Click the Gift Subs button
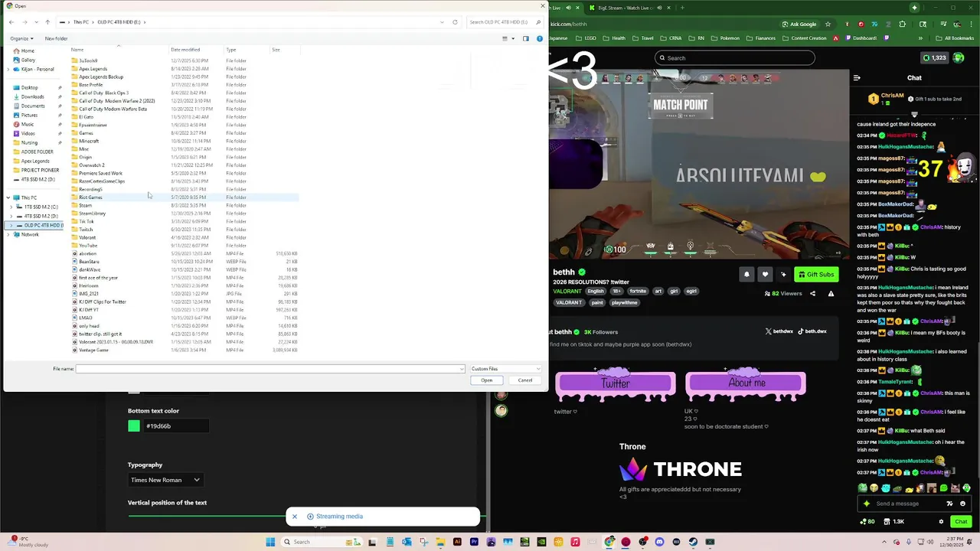The image size is (980, 551). (x=816, y=274)
